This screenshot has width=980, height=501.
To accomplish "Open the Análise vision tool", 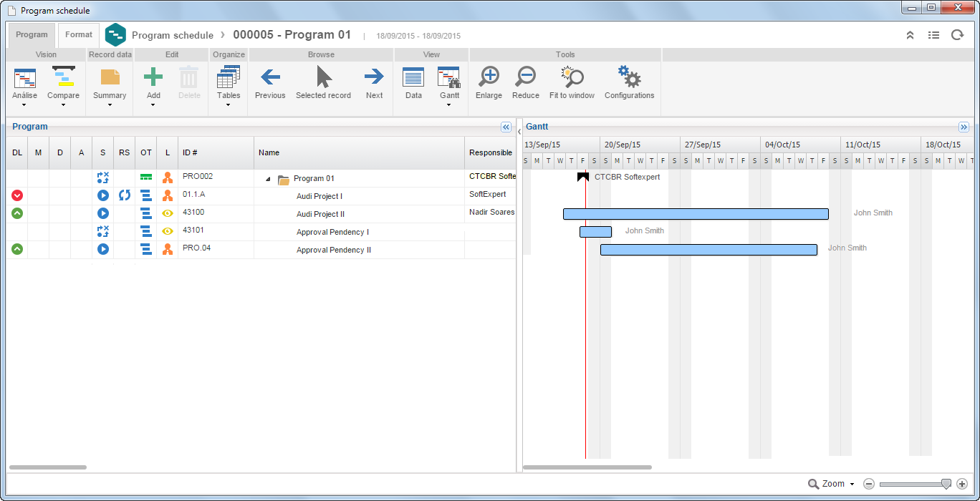I will click(x=25, y=77).
